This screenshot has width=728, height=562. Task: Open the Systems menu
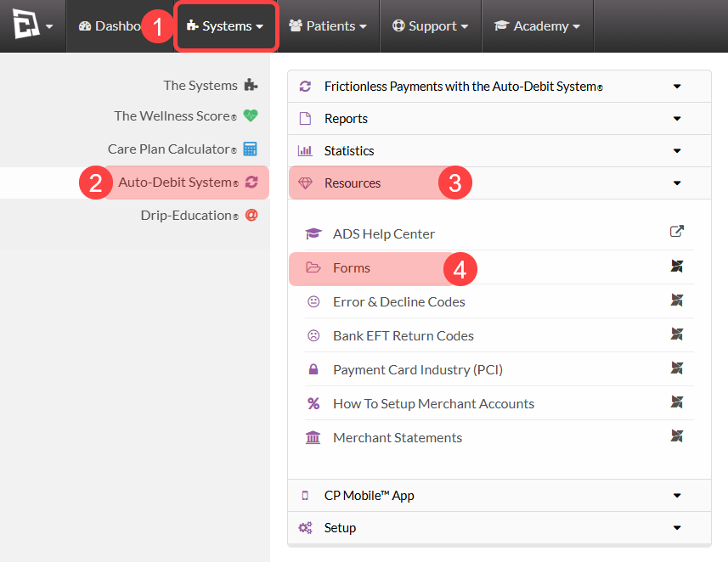tap(226, 26)
